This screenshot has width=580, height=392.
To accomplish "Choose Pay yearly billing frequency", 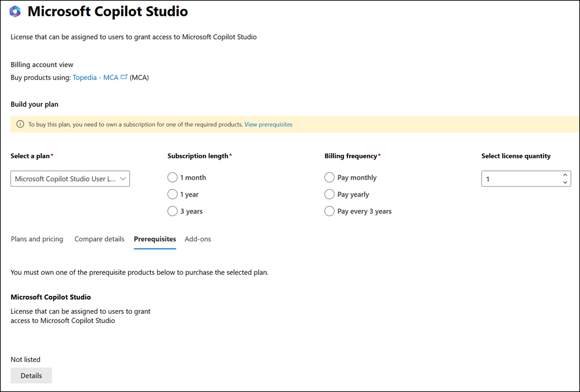I will pyautogui.click(x=329, y=194).
